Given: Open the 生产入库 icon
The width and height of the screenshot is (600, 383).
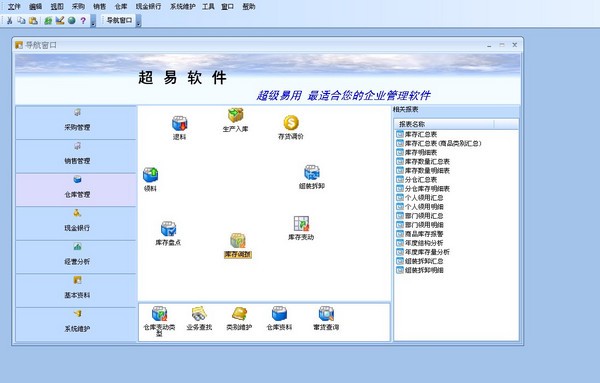Looking at the screenshot, I should pos(236,116).
